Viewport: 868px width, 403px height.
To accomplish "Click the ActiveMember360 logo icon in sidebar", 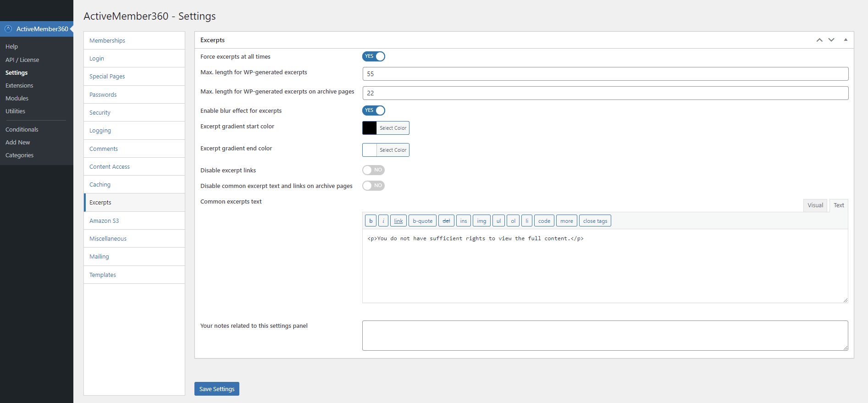I will point(8,28).
